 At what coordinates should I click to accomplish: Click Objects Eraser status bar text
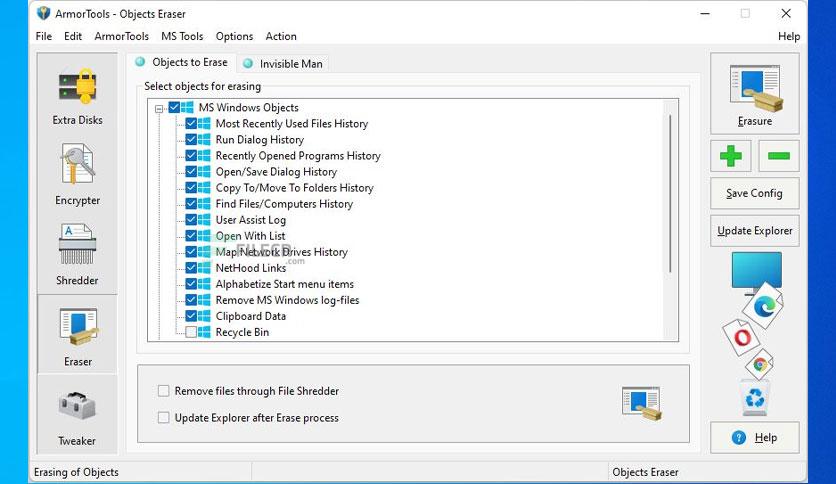click(645, 472)
